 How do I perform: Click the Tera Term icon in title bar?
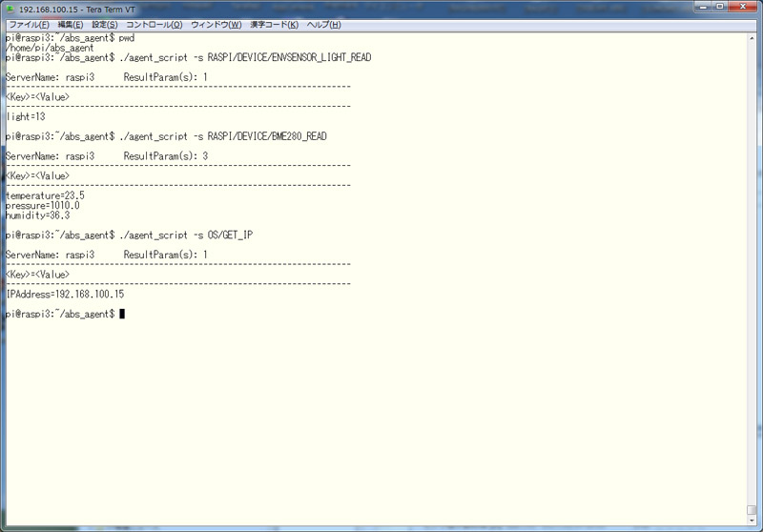click(10, 10)
